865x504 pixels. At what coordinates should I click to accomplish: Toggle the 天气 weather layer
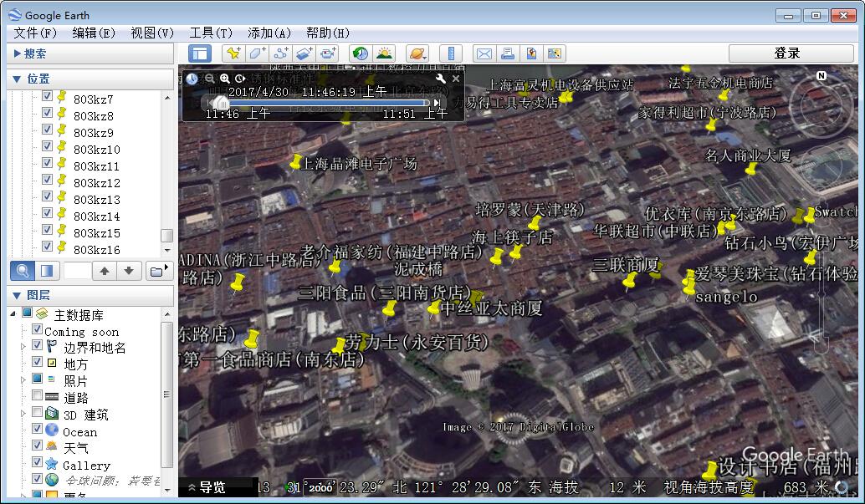click(37, 445)
